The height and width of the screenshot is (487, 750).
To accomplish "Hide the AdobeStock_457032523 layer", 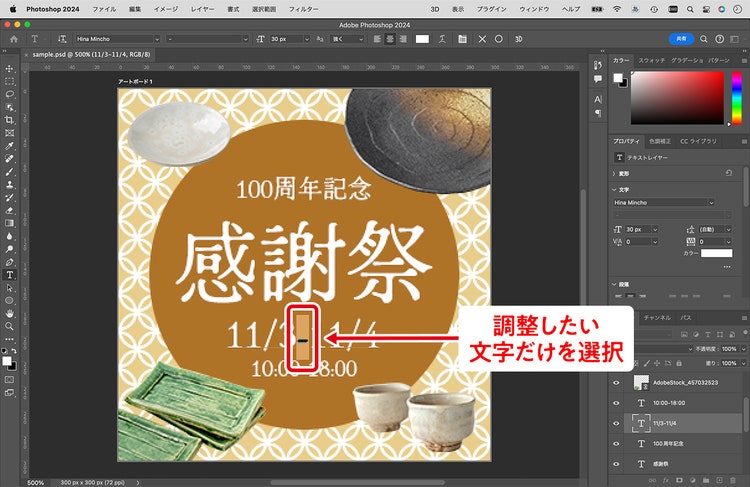I will 616,383.
